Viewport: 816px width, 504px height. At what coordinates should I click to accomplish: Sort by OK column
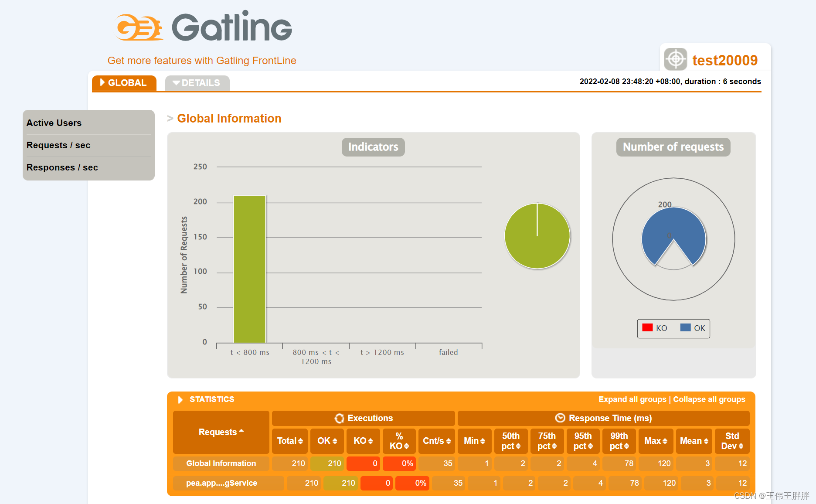(327, 441)
